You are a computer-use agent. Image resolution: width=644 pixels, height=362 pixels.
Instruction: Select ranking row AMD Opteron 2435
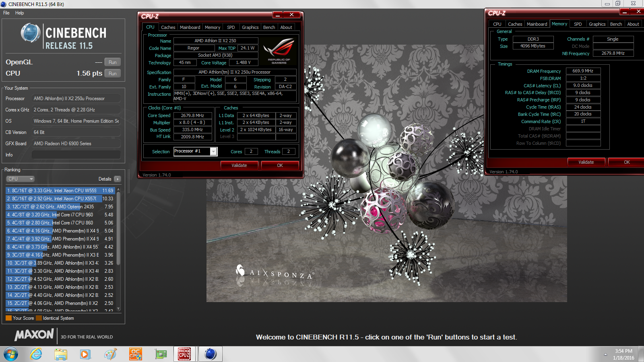(x=60, y=207)
